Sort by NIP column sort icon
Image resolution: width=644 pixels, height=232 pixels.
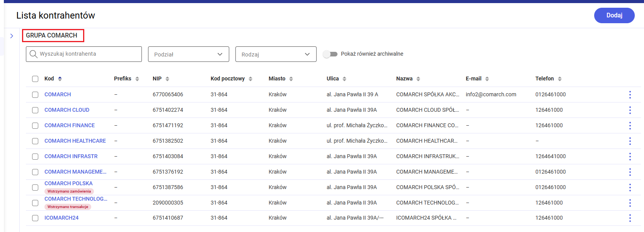[167, 79]
